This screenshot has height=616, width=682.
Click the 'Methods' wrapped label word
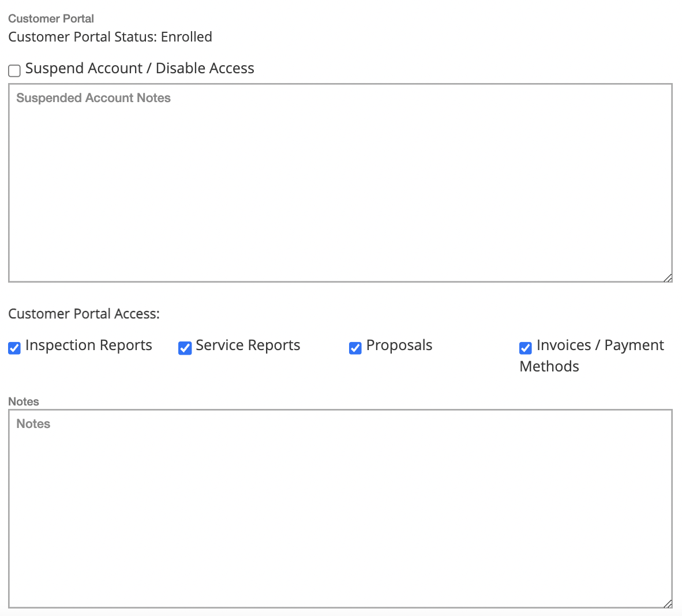[x=549, y=366]
